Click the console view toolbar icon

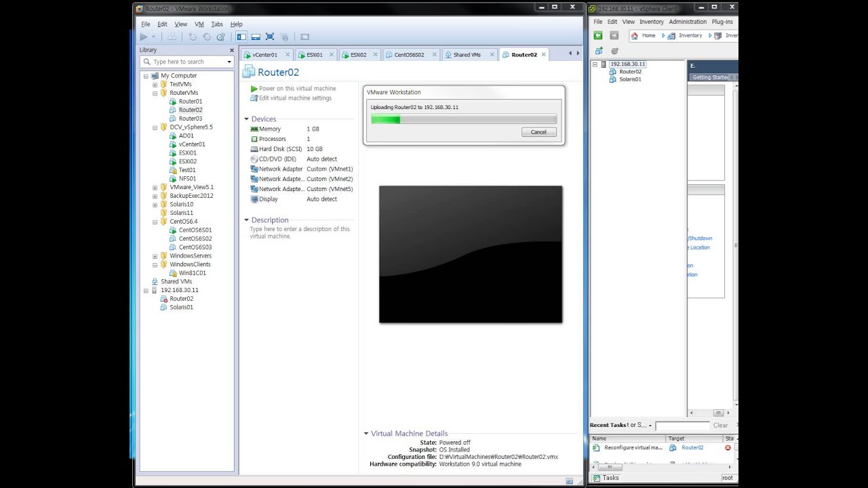(304, 37)
